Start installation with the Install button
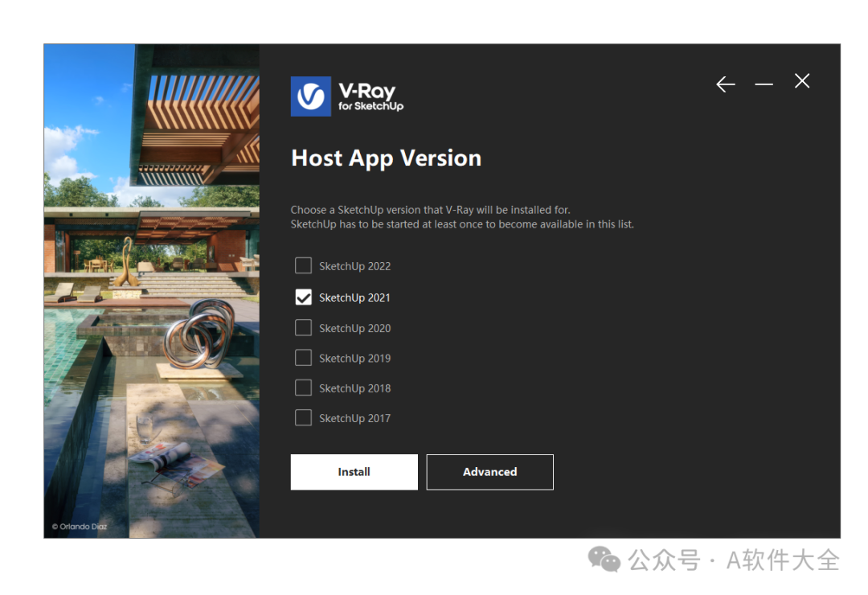This screenshot has width=868, height=595. 354,472
